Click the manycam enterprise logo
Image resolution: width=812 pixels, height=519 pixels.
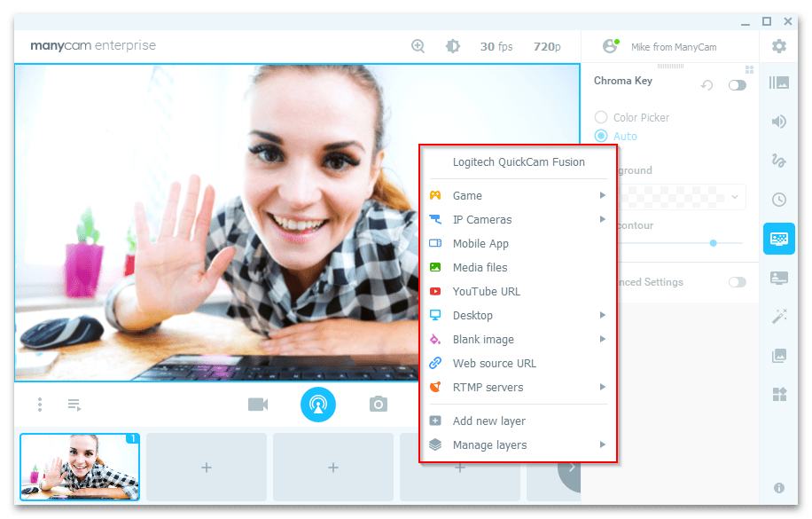click(x=93, y=45)
